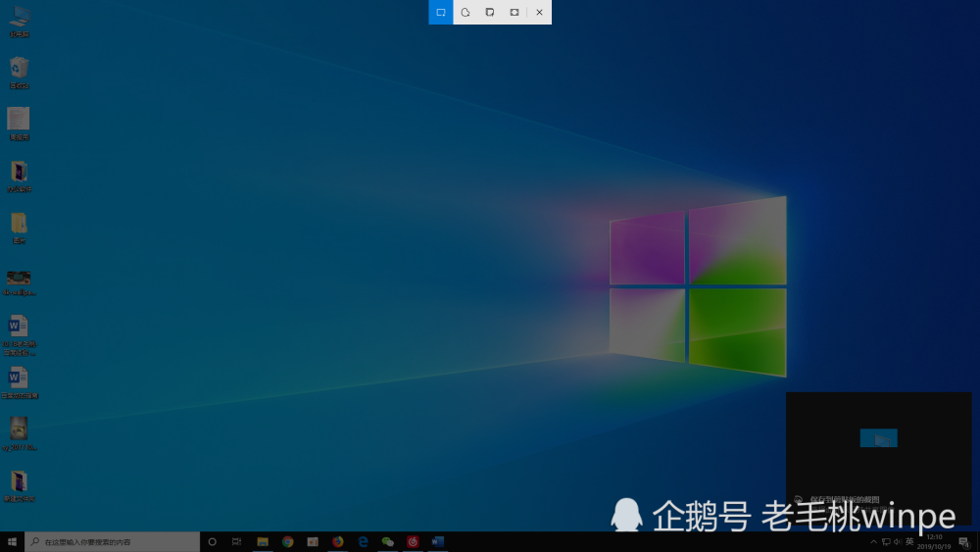Select the lower Word document on the desktop
Screen dimensions: 980x552
19,382
